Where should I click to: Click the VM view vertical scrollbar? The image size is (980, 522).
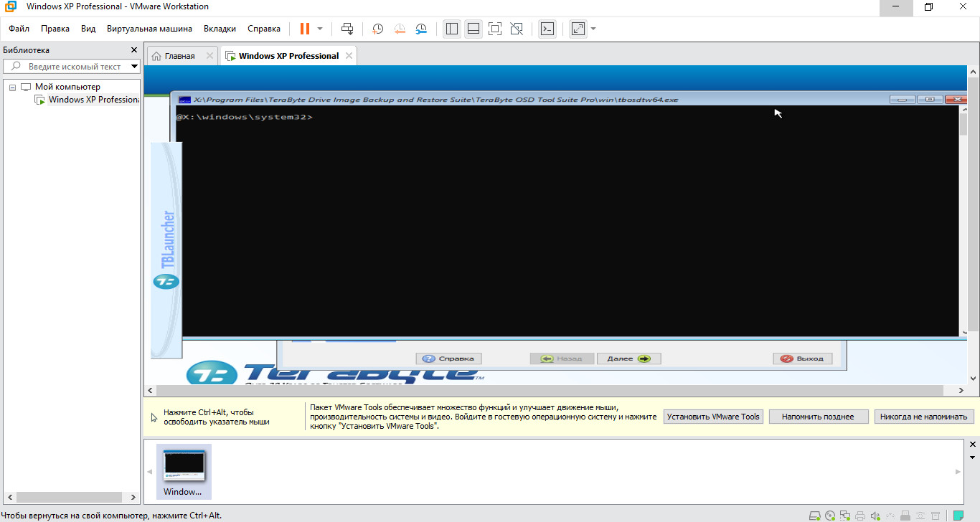pos(973,224)
